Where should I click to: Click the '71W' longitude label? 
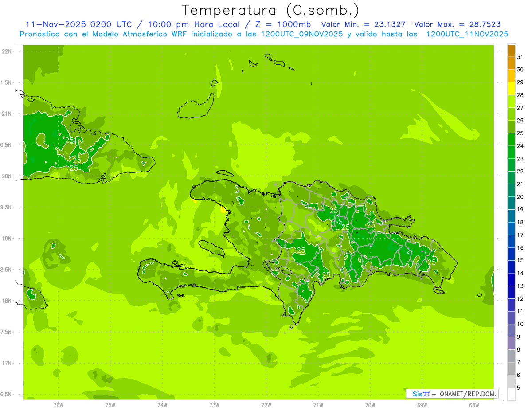(x=318, y=405)
